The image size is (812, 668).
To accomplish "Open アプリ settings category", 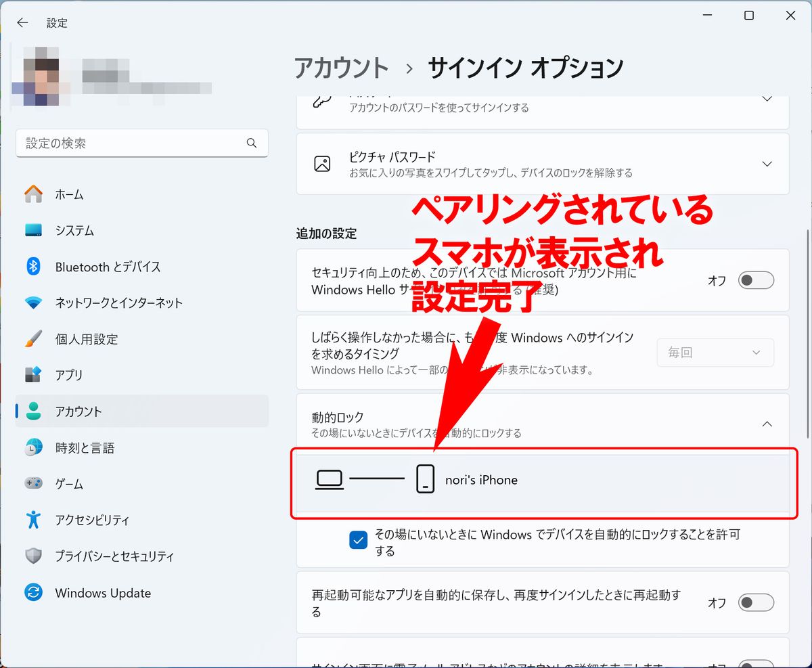I will click(142, 375).
